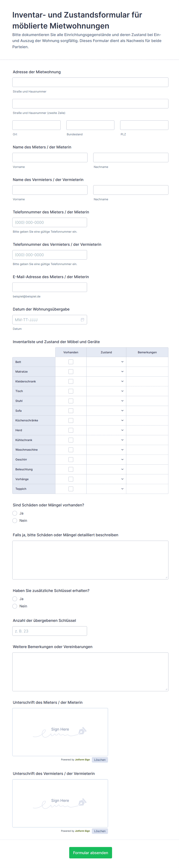Tick the Vorhanden checkbox for Bett
179x868 pixels.
coord(71,362)
